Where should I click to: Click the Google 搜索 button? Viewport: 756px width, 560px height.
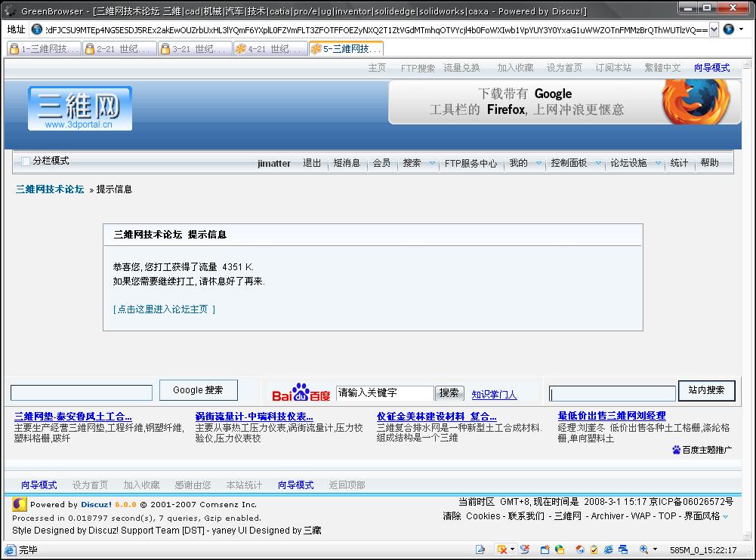[198, 390]
